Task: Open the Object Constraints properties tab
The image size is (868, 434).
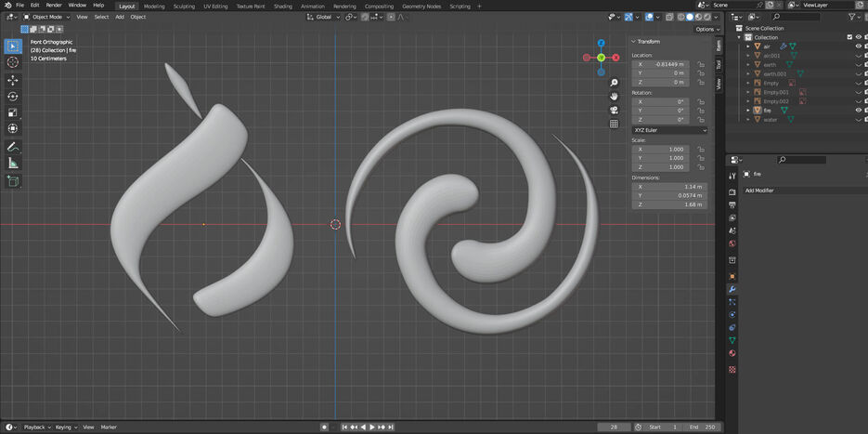Action: tap(732, 327)
